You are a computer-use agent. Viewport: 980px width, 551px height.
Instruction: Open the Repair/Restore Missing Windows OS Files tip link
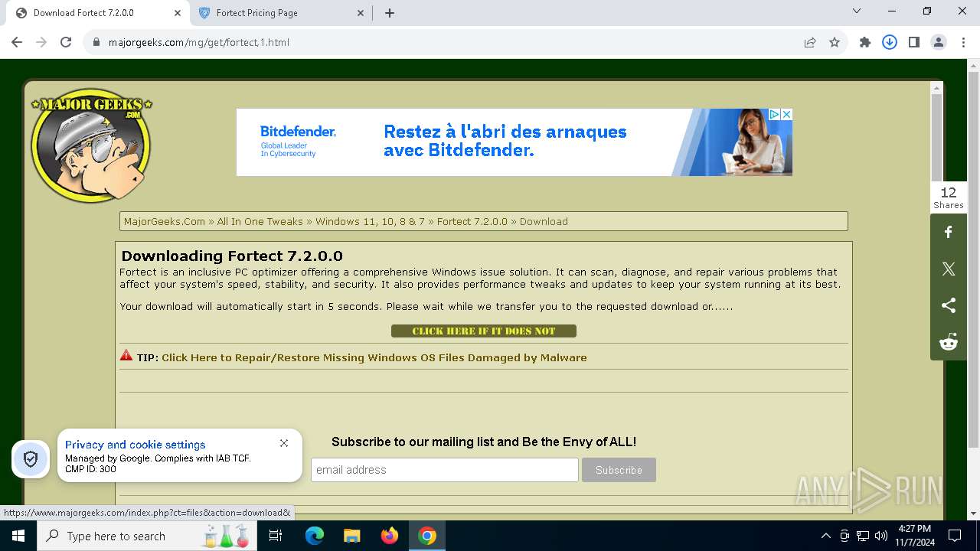(x=374, y=357)
